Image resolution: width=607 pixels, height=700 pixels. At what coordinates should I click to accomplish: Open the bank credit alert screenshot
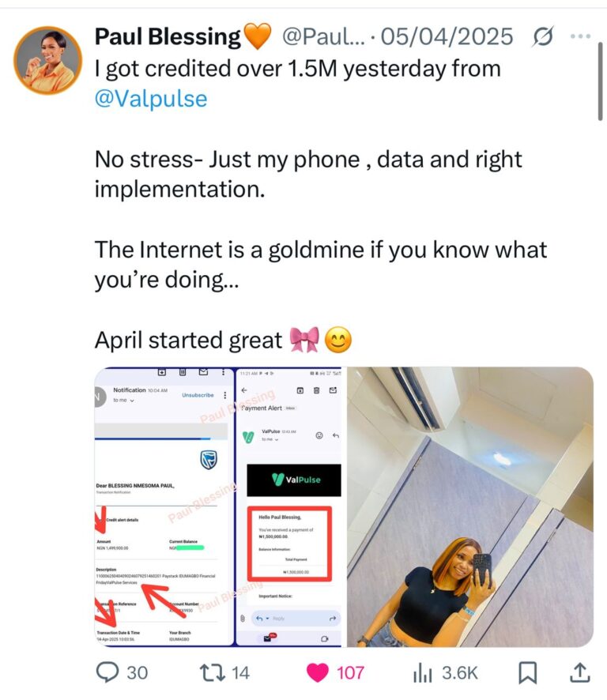pos(164,506)
